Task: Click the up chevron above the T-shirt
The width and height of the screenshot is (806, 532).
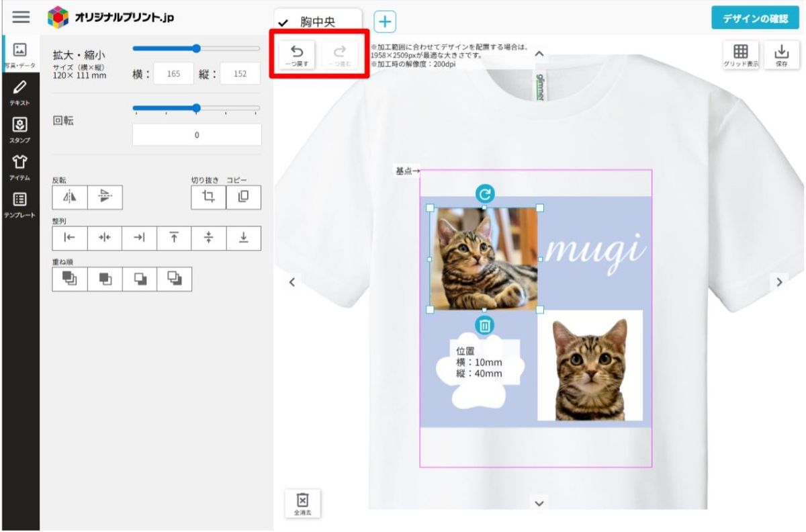Action: point(538,54)
